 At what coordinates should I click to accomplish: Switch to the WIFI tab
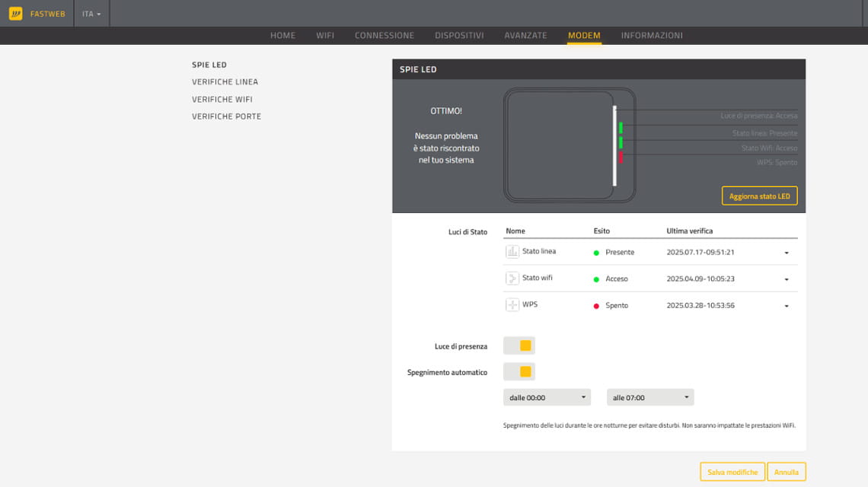pyautogui.click(x=325, y=36)
